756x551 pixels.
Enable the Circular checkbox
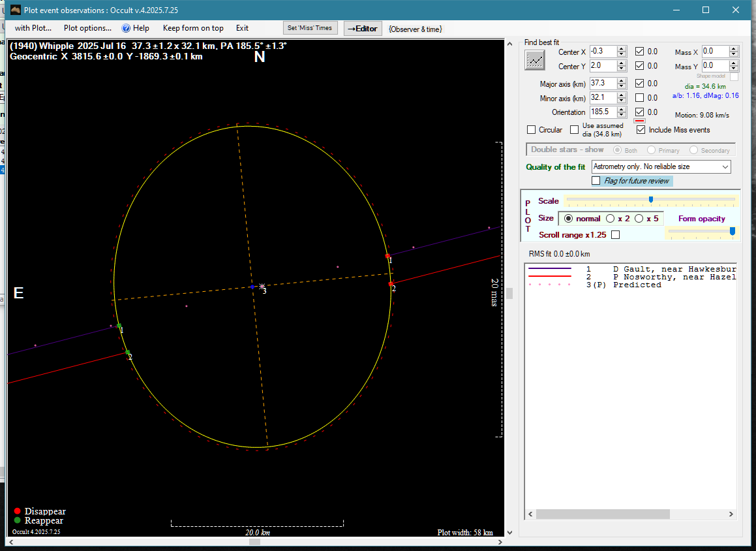click(x=532, y=130)
